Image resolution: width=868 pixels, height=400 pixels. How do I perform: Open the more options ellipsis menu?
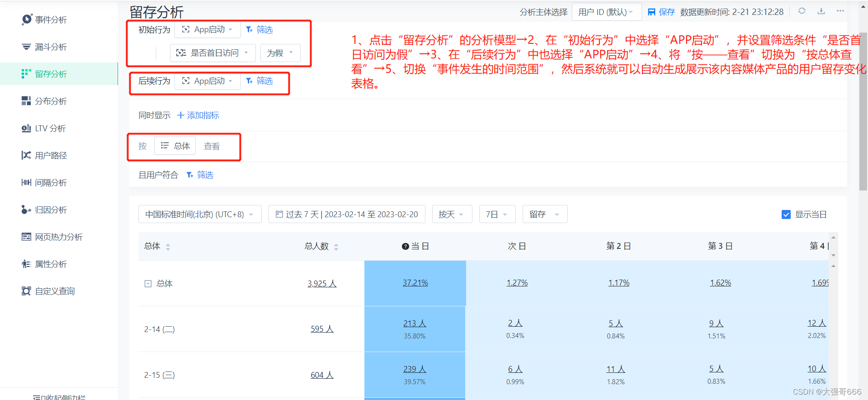coord(840,11)
